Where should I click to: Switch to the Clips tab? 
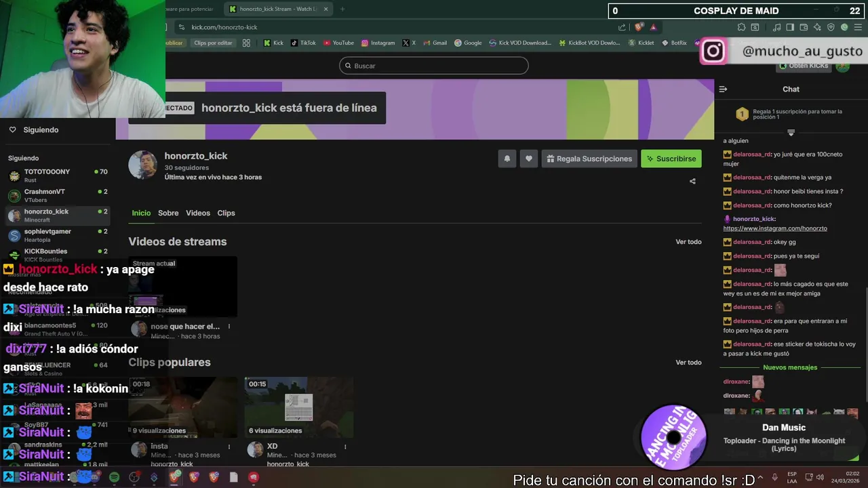pos(226,213)
